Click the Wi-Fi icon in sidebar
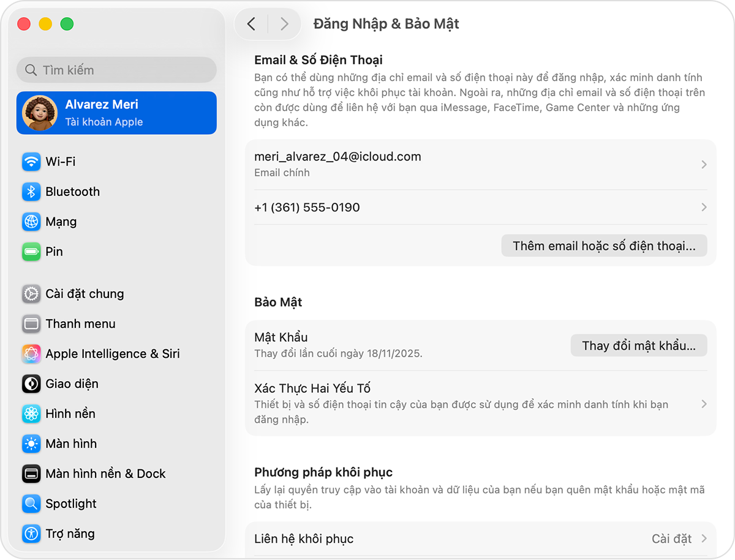This screenshot has height=560, width=735. pos(31,162)
